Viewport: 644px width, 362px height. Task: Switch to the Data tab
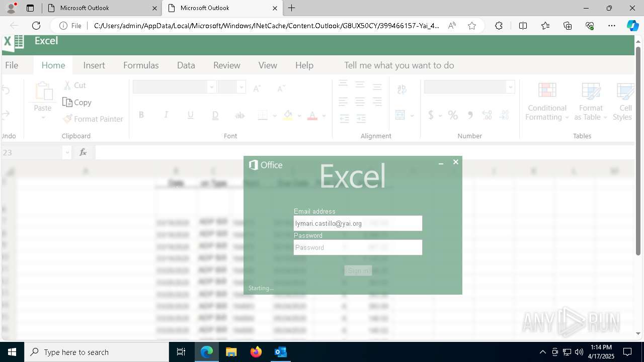click(186, 65)
